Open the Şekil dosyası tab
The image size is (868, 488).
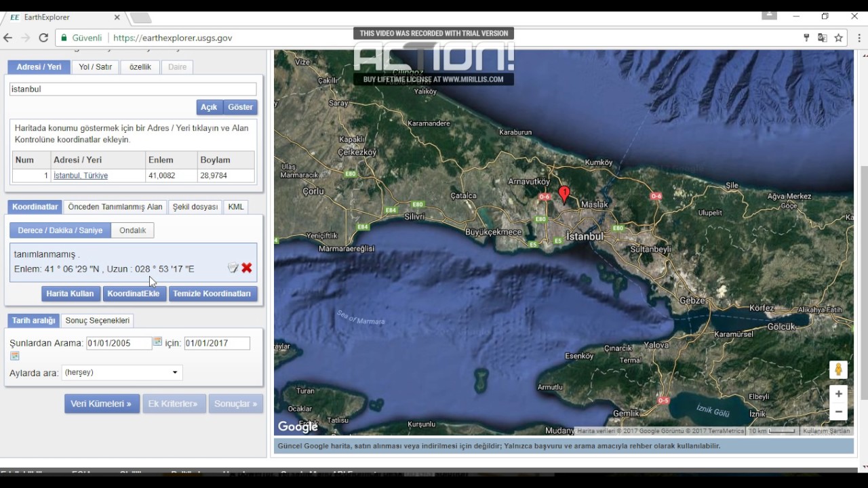tap(195, 207)
